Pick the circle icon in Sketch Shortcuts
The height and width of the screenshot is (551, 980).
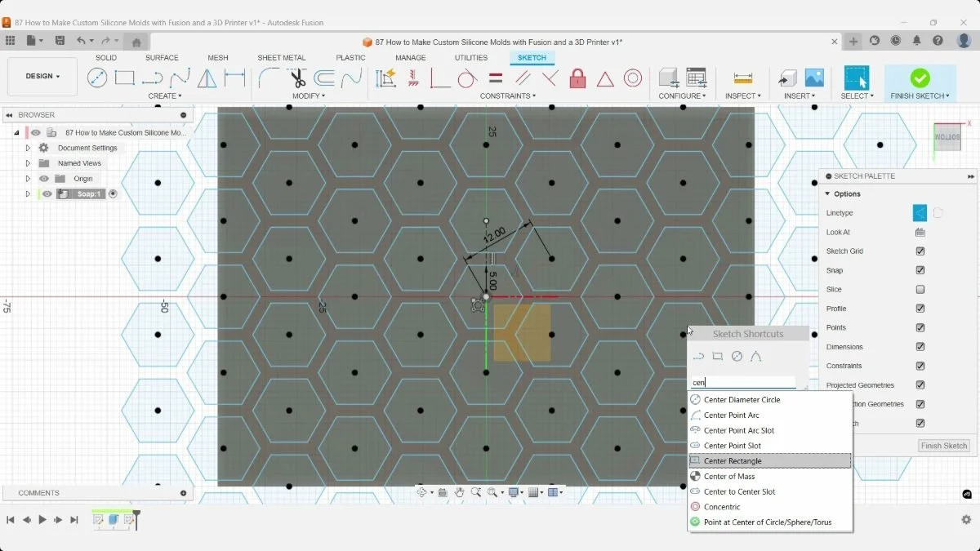737,356
